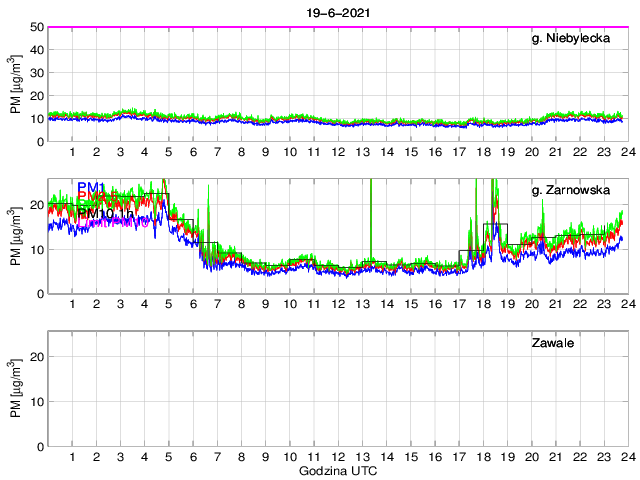Click hour 18 tick under Zarnowska plot
The width and height of the screenshot is (640, 480).
click(483, 304)
